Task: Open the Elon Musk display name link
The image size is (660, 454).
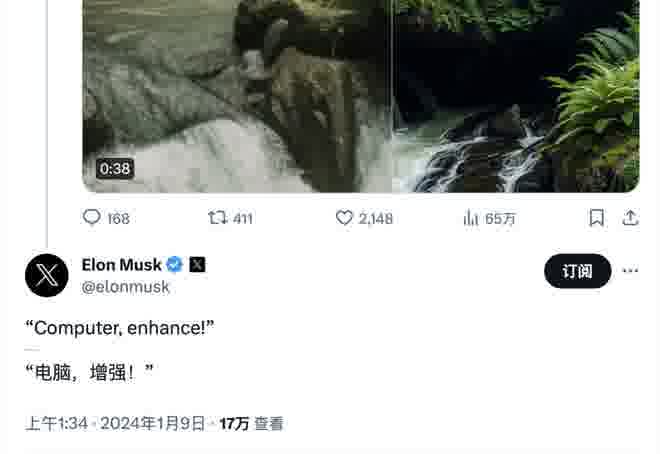Action: coord(121,265)
